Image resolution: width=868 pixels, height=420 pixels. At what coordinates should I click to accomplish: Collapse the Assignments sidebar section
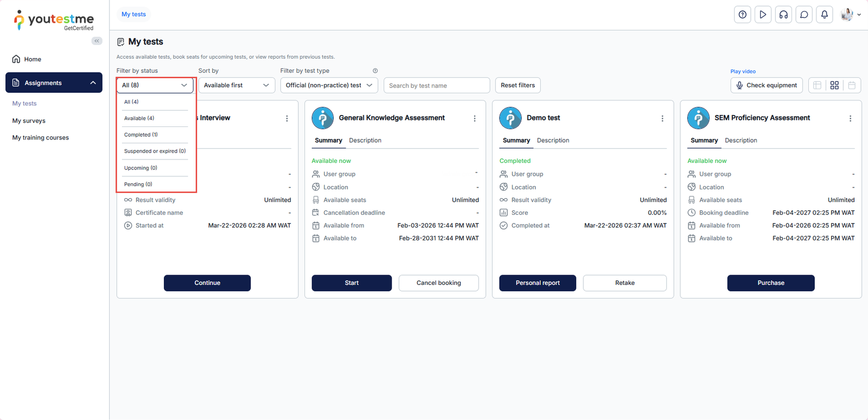click(93, 82)
